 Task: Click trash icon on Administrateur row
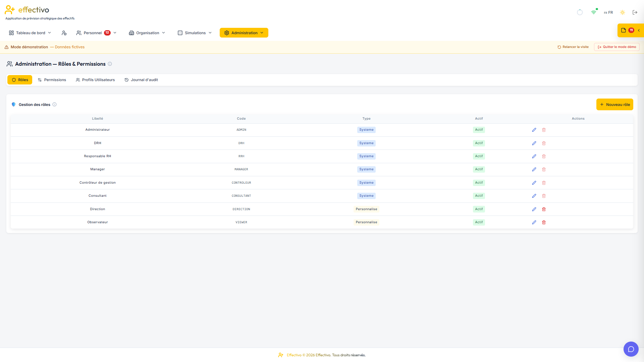(544, 130)
